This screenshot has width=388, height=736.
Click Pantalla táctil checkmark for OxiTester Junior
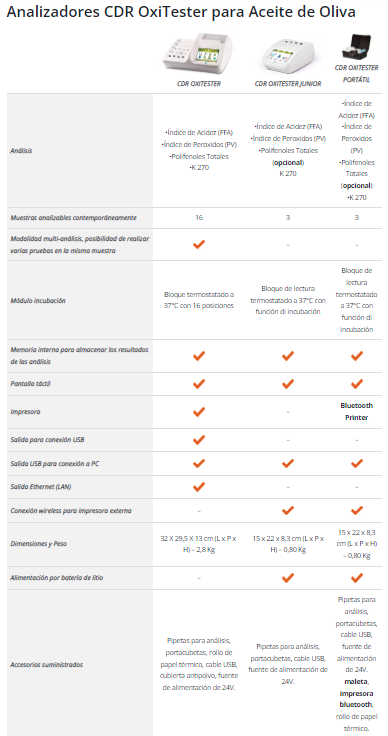(x=288, y=383)
